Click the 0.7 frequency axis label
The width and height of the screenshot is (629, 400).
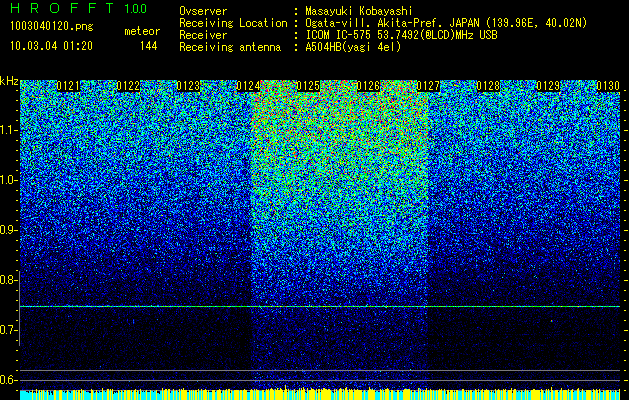tap(8, 330)
